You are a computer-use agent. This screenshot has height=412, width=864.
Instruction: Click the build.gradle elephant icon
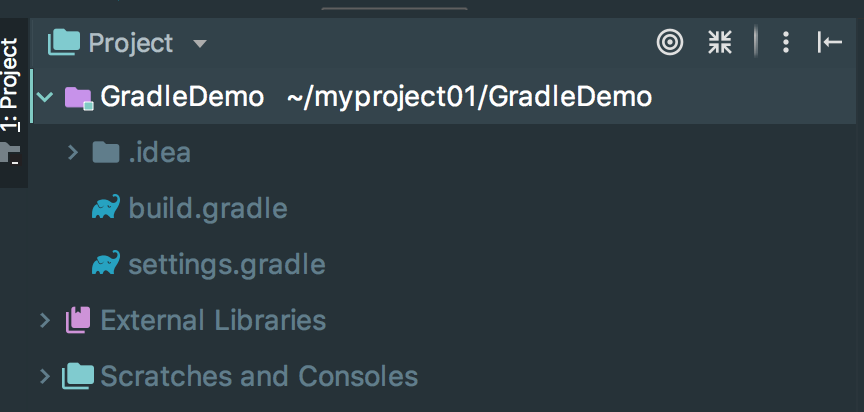106,207
